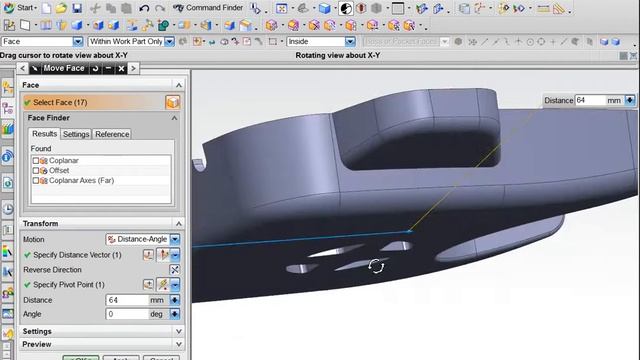The height and width of the screenshot is (360, 640).
Task: Create a new file with New icon
Action: pos(47,8)
